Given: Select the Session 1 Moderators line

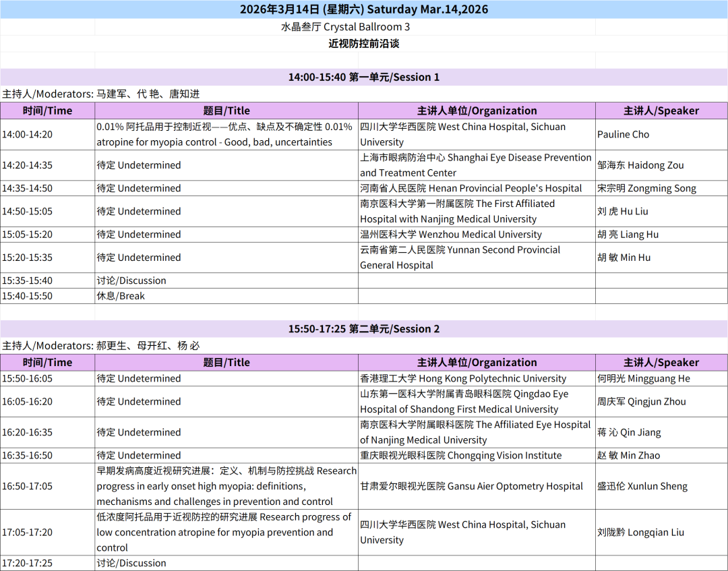Looking at the screenshot, I should point(101,94).
